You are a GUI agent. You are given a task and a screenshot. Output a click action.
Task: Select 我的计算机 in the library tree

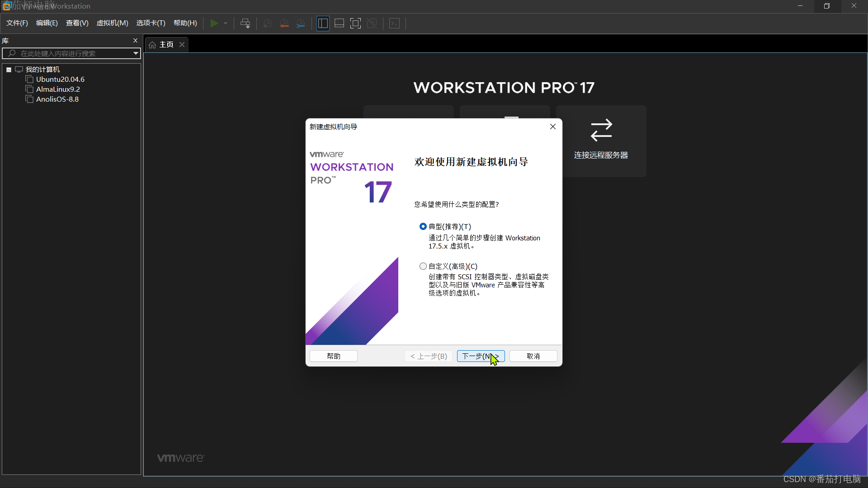point(42,70)
